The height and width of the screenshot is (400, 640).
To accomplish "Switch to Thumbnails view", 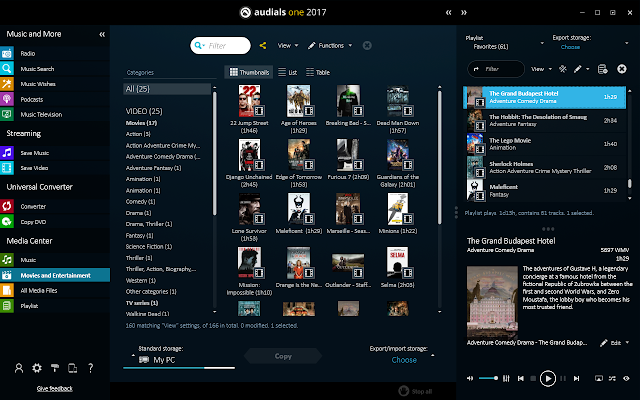I will coord(249,72).
